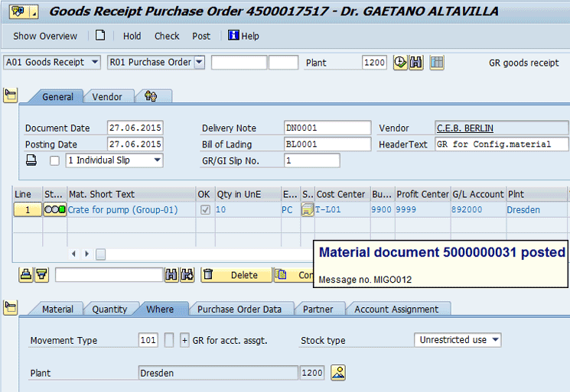This screenshot has width=570, height=392.
Task: Click the new document page icon
Action: [x=100, y=36]
